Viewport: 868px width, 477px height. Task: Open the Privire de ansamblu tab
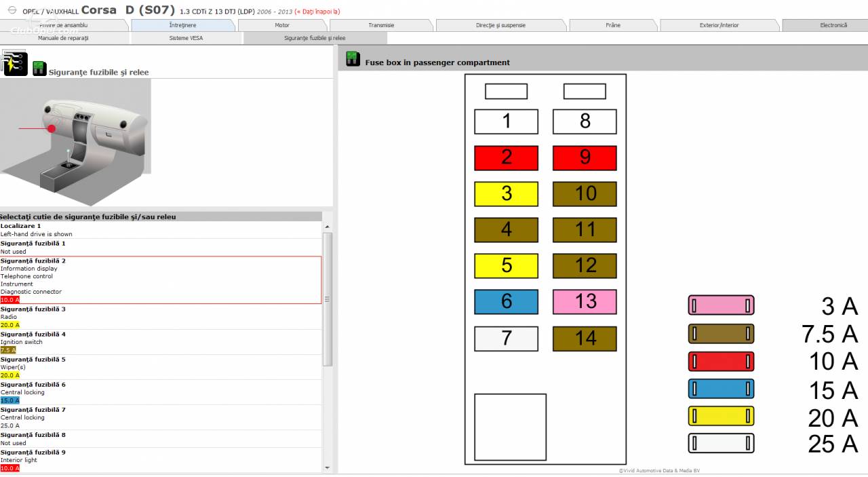tap(64, 25)
